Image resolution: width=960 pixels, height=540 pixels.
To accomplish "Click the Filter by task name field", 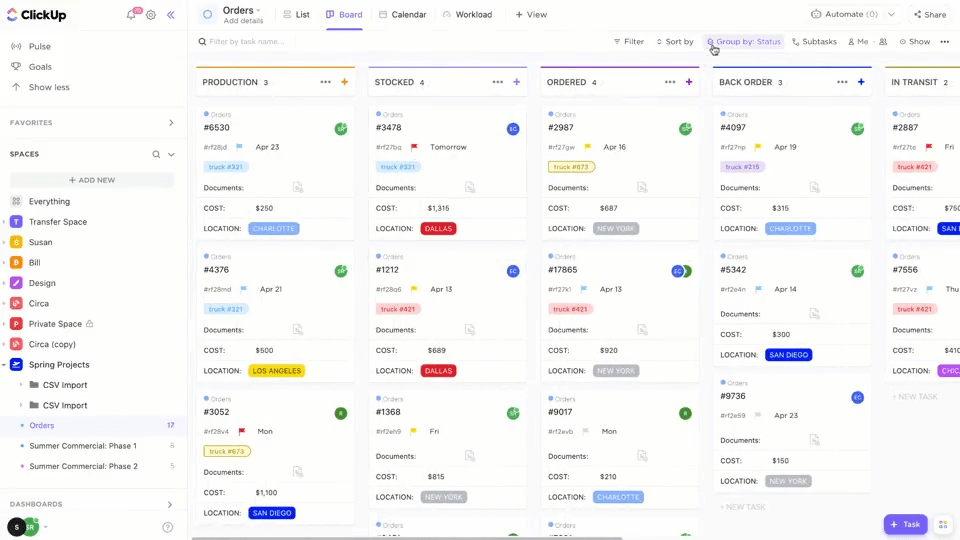I will (x=247, y=42).
